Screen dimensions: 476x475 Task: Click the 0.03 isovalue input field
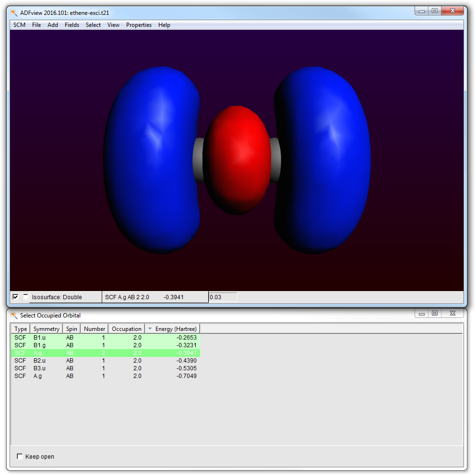point(223,297)
